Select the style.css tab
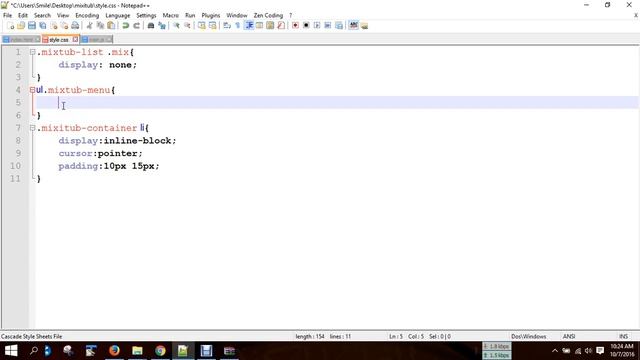This screenshot has height=360, width=640. click(x=60, y=40)
